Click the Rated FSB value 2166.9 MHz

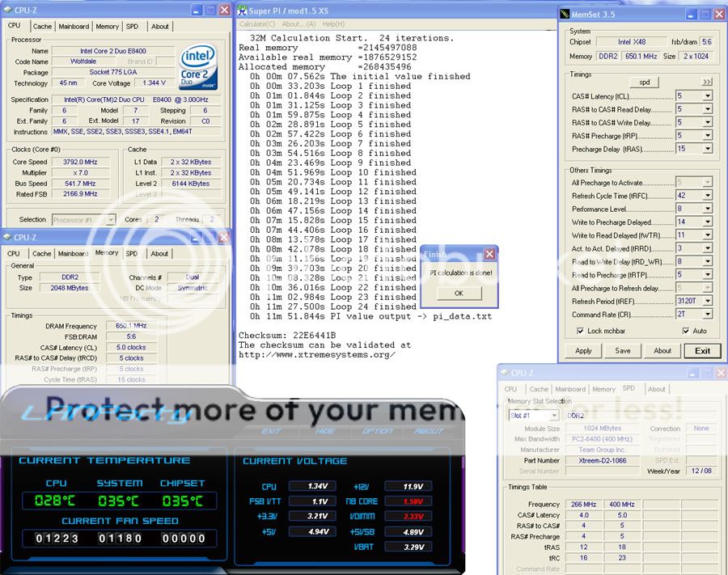tap(80, 194)
